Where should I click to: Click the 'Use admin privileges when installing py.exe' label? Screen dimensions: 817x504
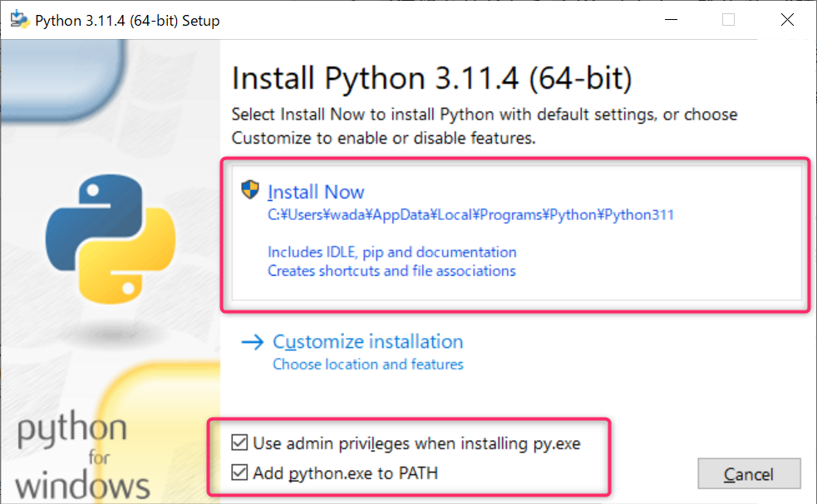point(416,443)
